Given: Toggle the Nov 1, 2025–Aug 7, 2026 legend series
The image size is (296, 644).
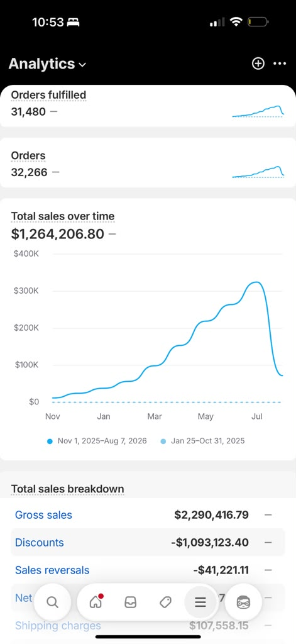Looking at the screenshot, I should point(97,441).
